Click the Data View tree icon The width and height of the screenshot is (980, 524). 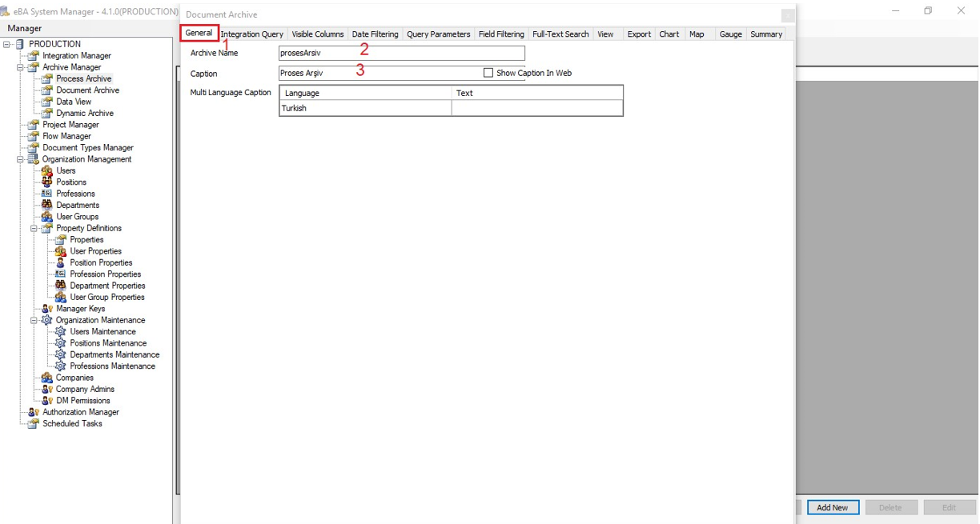(x=47, y=102)
